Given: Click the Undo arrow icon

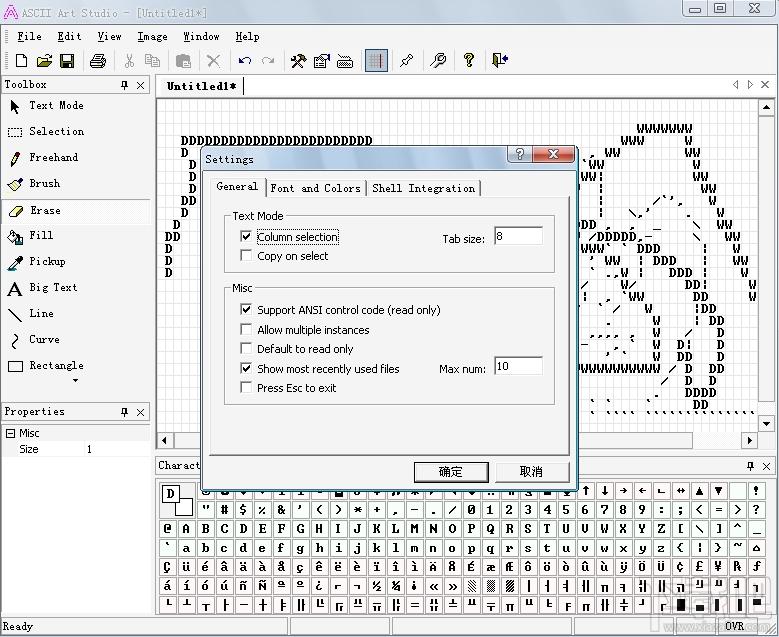Looking at the screenshot, I should point(244,61).
